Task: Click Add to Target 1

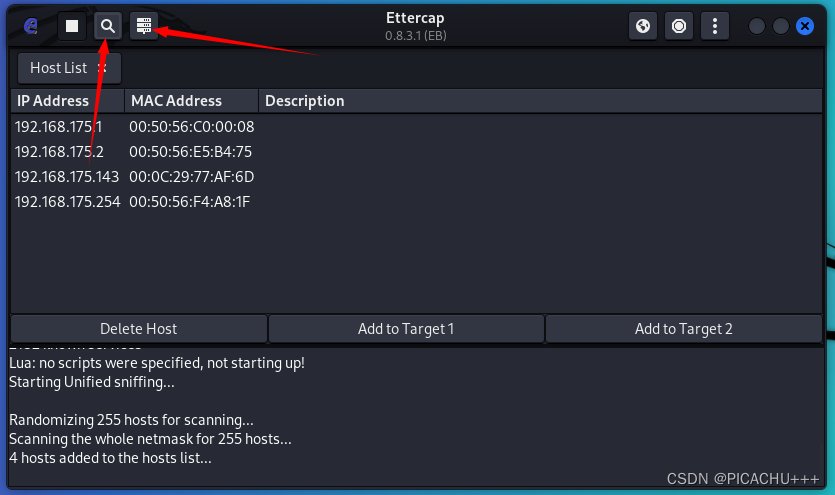Action: [406, 329]
